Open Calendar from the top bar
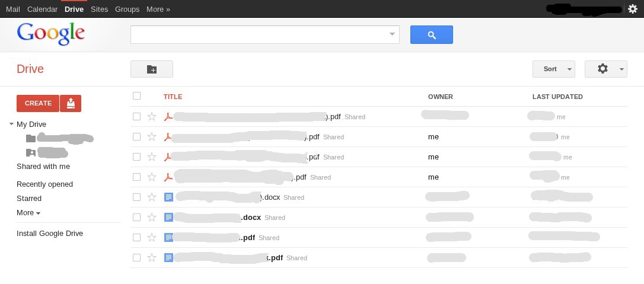 click(42, 9)
